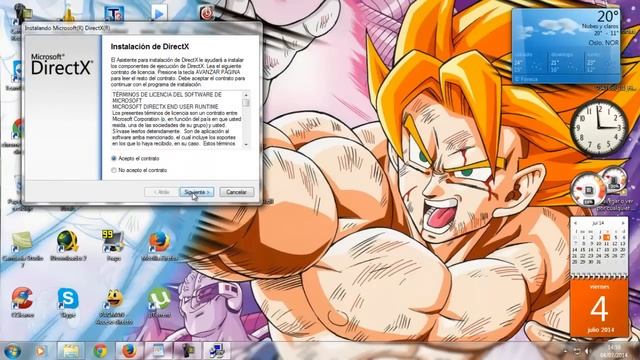
Task: Click the license text scrollbar up arrow
Action: pos(246,95)
